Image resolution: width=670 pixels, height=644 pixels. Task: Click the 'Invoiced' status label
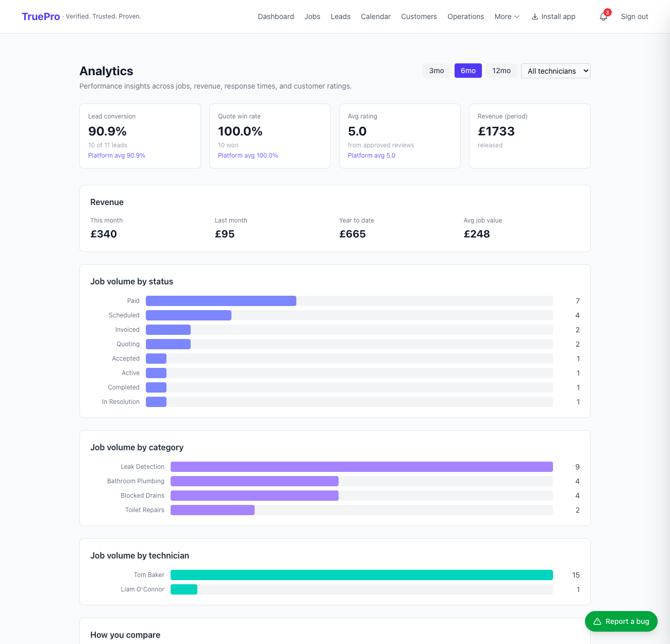point(127,330)
